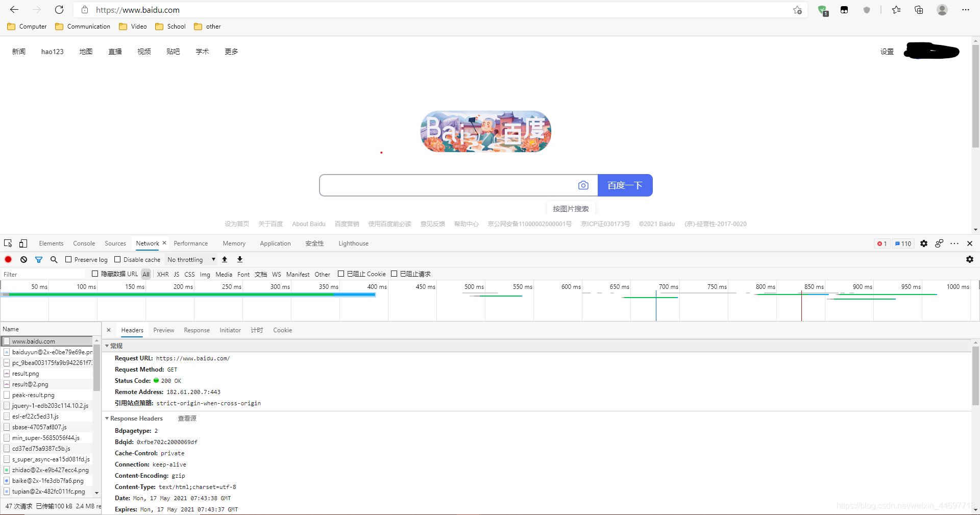Screen dimensions: 980x515
Task: Activate the inspect element picker icon
Action: tap(8, 243)
